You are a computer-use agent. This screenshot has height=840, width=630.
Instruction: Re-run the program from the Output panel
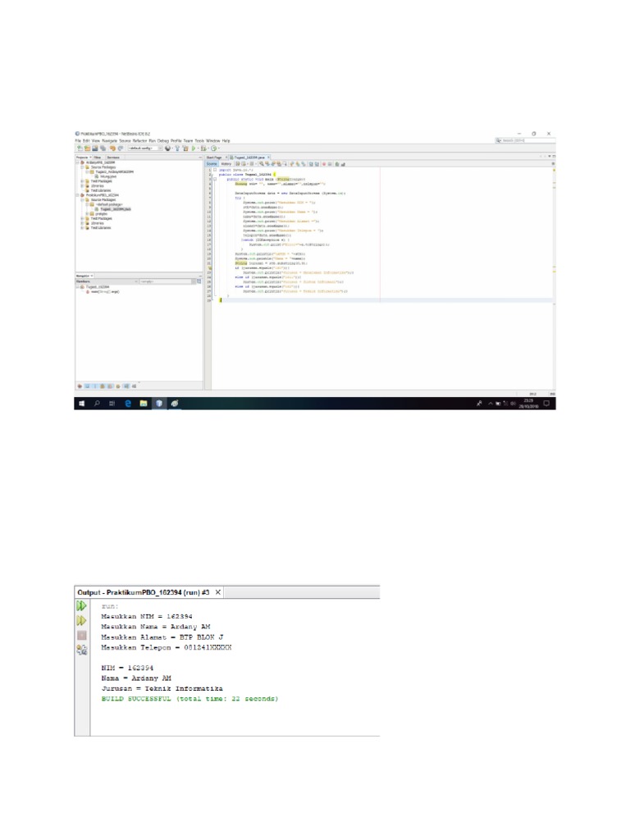[82, 606]
